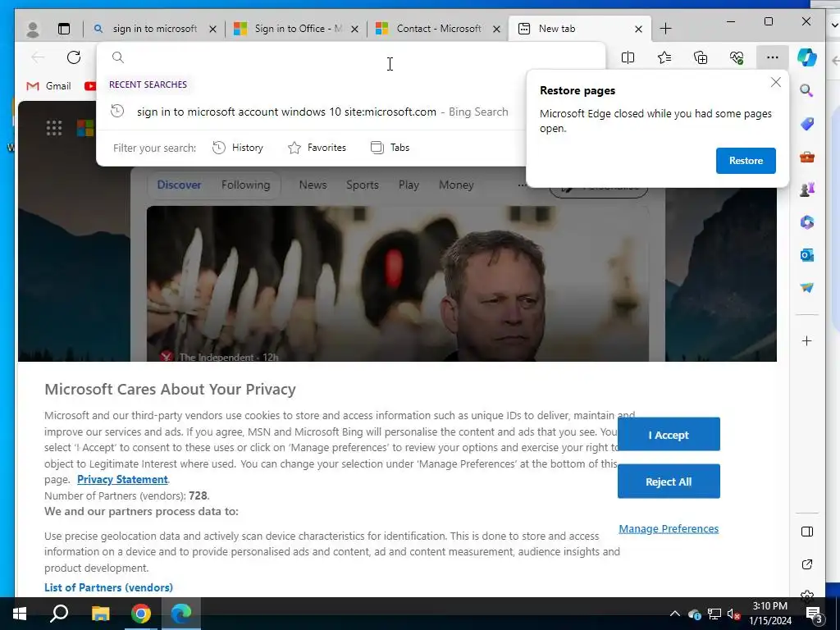Open the notification center
The width and height of the screenshot is (840, 630).
(x=815, y=614)
